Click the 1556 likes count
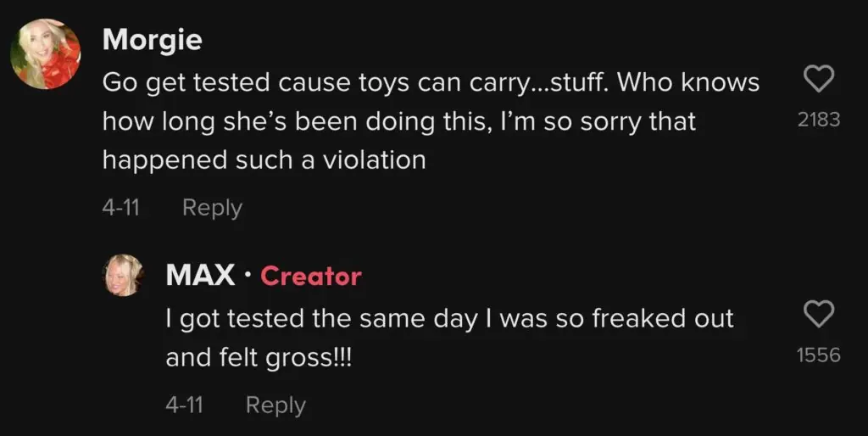 (818, 355)
